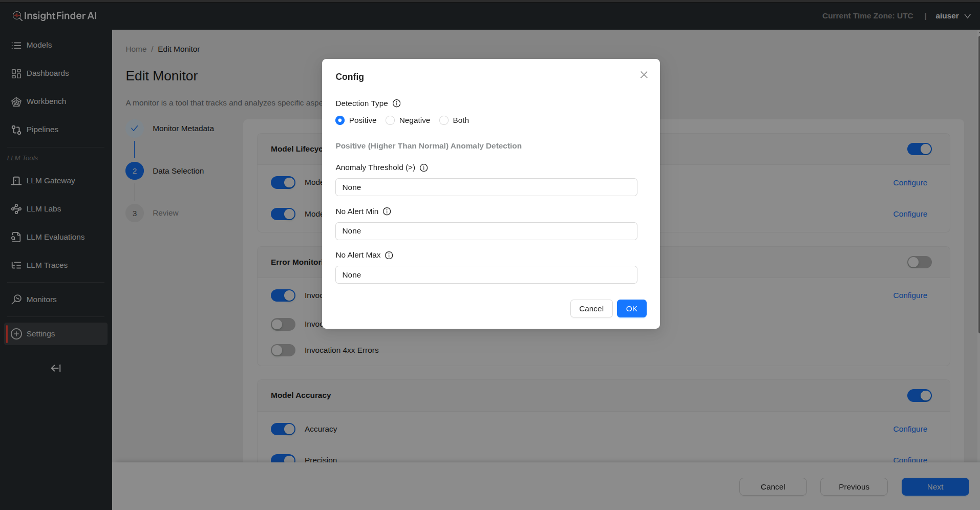Screen dimensions: 980x510
Task: Click the Anomaly Threshold info icon
Action: coord(423,167)
